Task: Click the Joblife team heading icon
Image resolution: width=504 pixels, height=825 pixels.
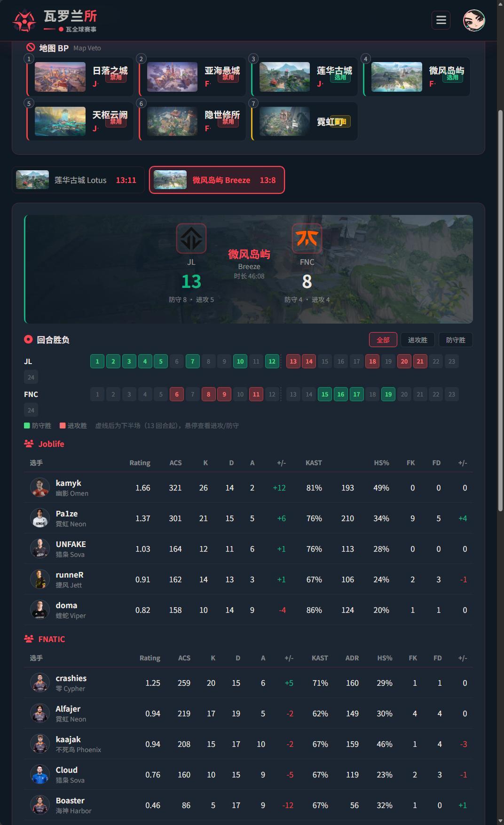Action: [x=29, y=444]
